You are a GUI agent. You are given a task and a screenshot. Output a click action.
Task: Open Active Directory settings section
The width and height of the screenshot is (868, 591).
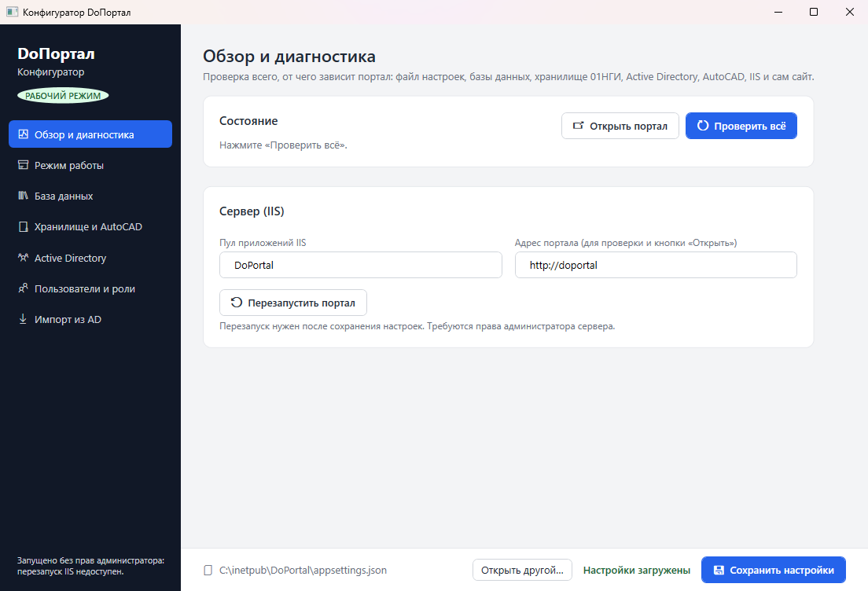coord(90,258)
